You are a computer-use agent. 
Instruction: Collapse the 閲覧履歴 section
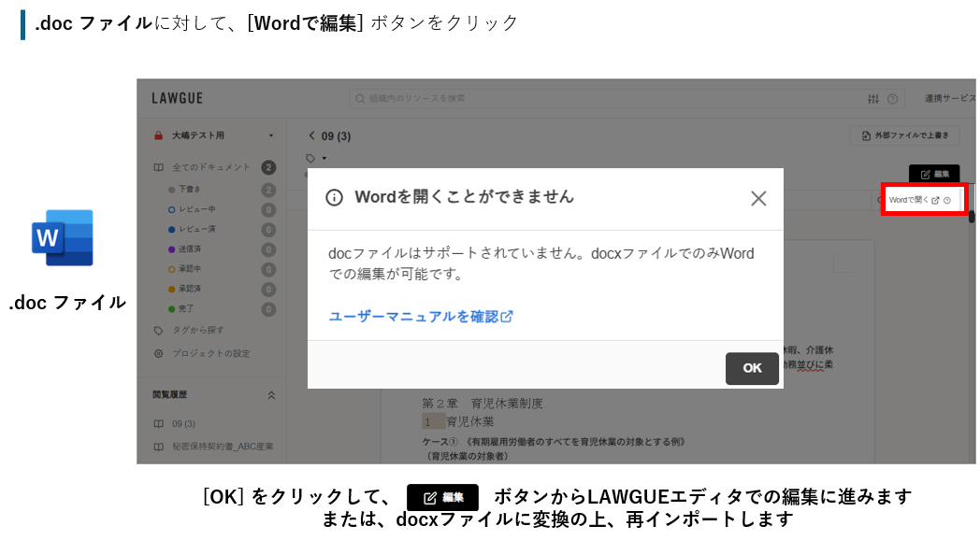pos(271,395)
